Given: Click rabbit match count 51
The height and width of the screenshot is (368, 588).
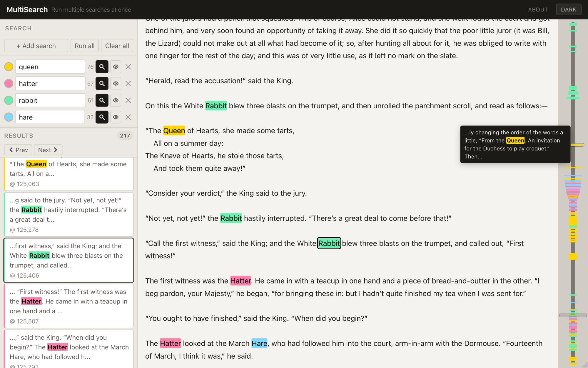Looking at the screenshot, I should pos(91,100).
